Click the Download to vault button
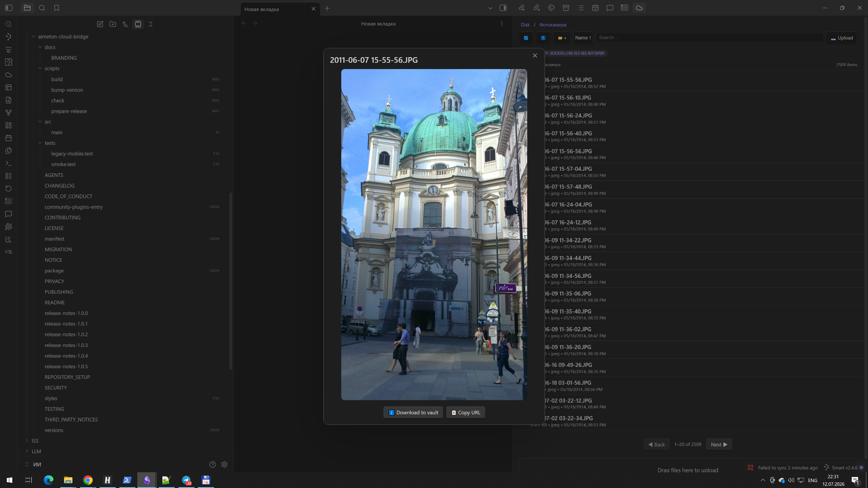The height and width of the screenshot is (488, 868). coord(413,413)
